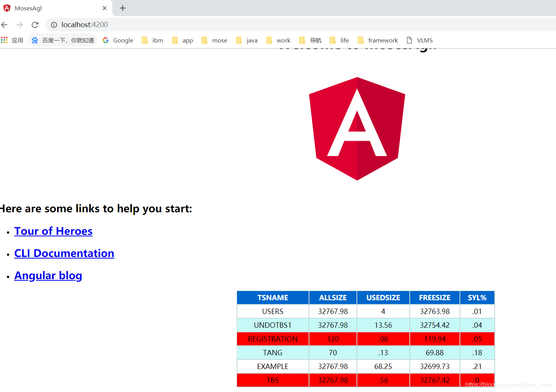Click the .18 SYL% value
Viewport: 556px width, 392px height.
(x=477, y=353)
